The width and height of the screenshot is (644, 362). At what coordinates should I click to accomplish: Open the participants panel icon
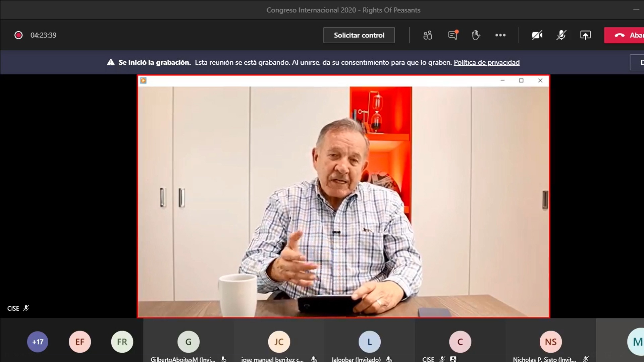[x=428, y=35]
